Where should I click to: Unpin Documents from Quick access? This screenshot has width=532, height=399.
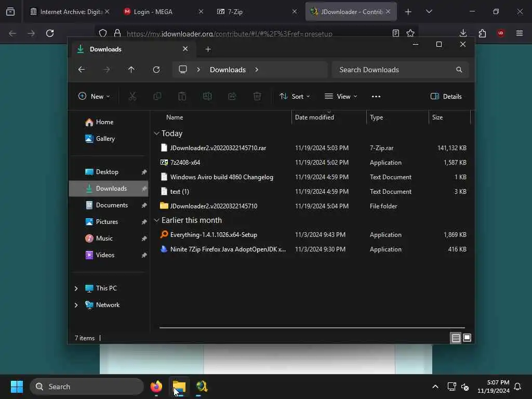[144, 205]
